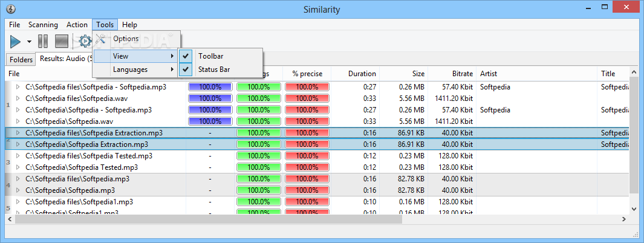Sort by the Title column header
This screenshot has width=644, height=243.
(x=613, y=74)
